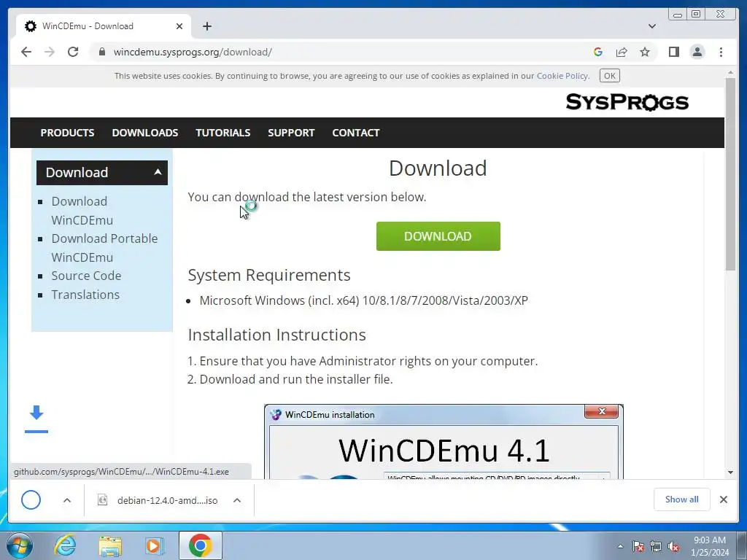This screenshot has height=560, width=747.
Task: Open Google icon in address bar
Action: [x=598, y=52]
